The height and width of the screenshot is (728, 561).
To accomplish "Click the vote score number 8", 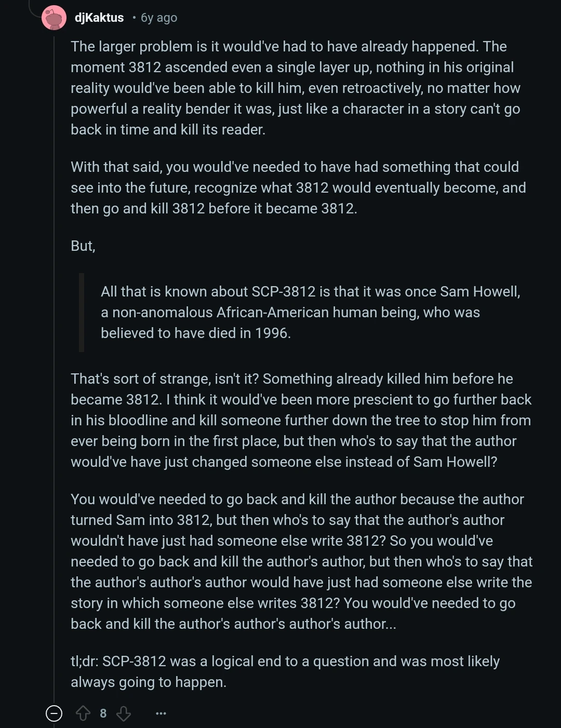I will pos(103,713).
